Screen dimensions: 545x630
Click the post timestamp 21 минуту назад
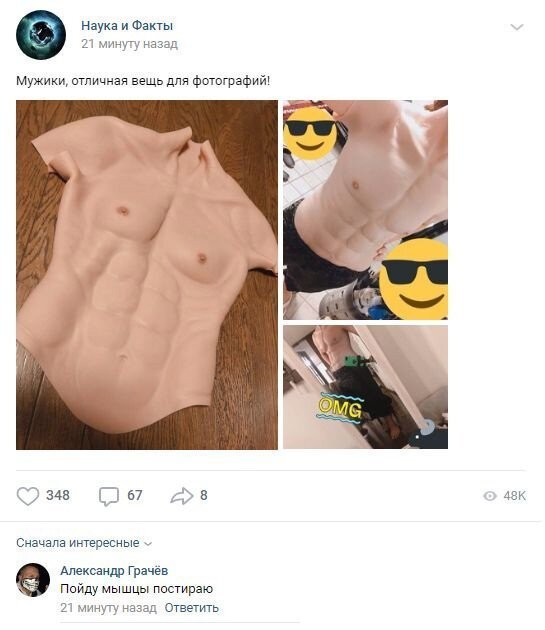tap(129, 44)
